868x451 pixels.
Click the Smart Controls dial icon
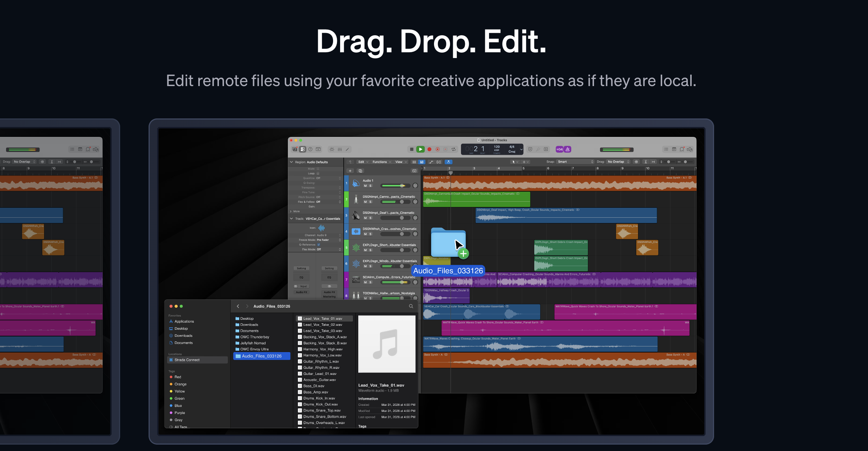[332, 149]
